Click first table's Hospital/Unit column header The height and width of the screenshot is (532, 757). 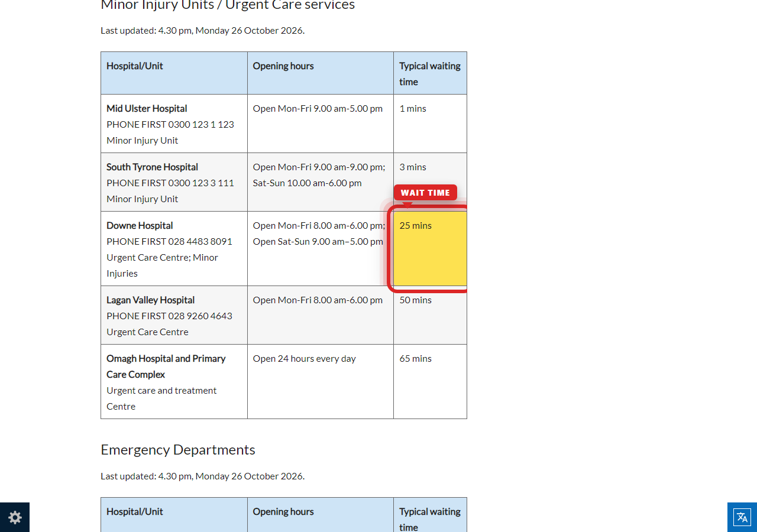click(174, 73)
